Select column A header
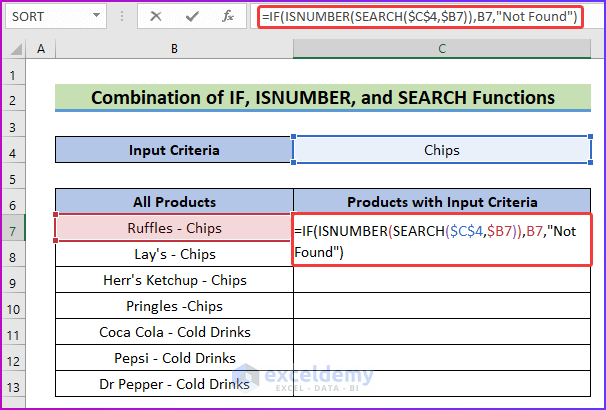Viewport: 606px width, 410px height. click(41, 49)
